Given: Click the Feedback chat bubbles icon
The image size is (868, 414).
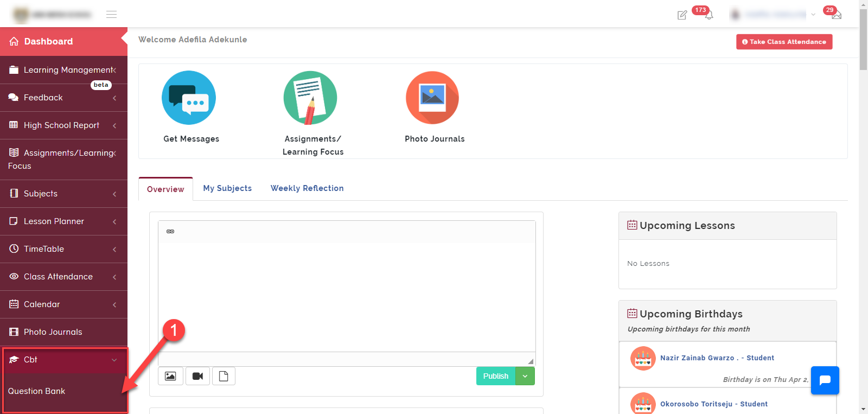Looking at the screenshot, I should (14, 97).
